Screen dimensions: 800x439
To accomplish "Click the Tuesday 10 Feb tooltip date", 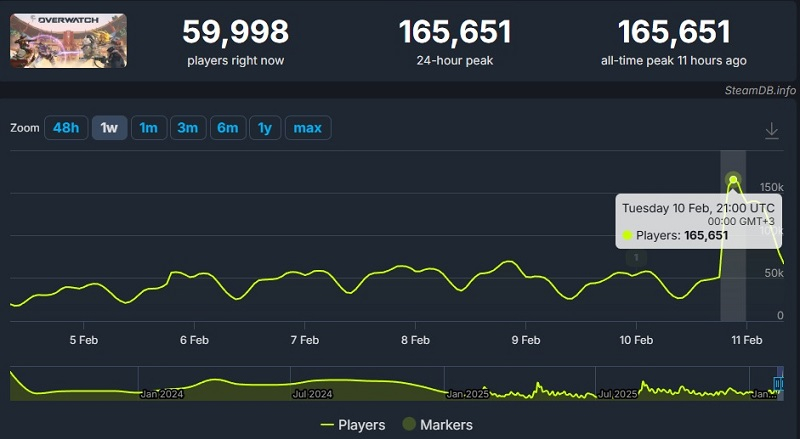I will tap(698, 208).
